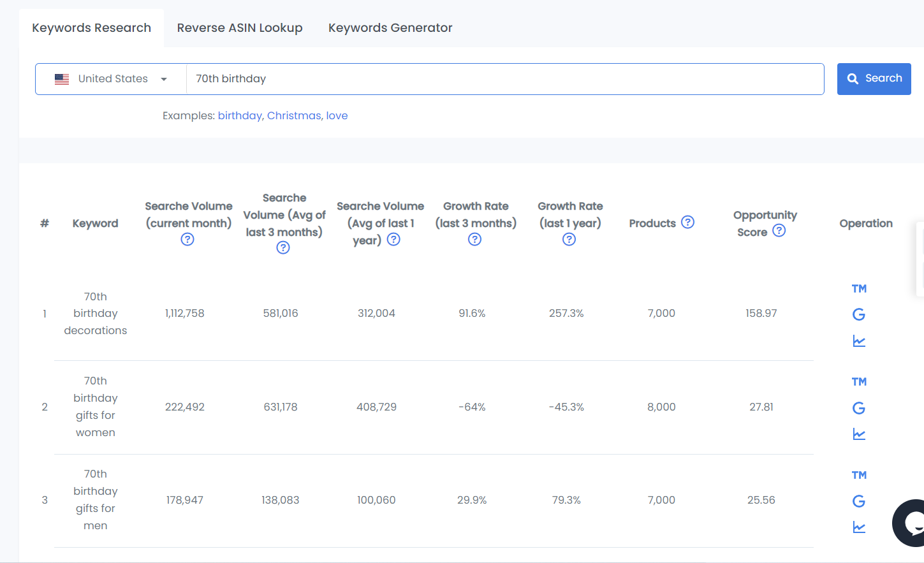Switch to Reverse ASIN Lookup tab

point(240,28)
